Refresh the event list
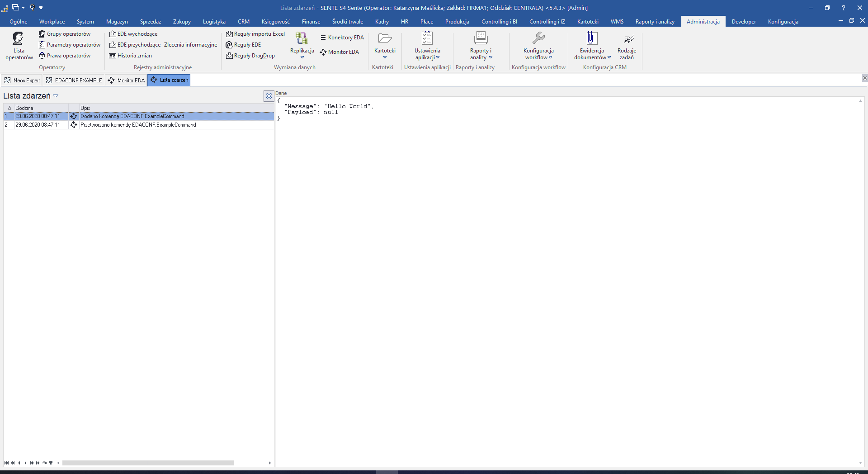The height and width of the screenshot is (474, 868). (x=44, y=463)
